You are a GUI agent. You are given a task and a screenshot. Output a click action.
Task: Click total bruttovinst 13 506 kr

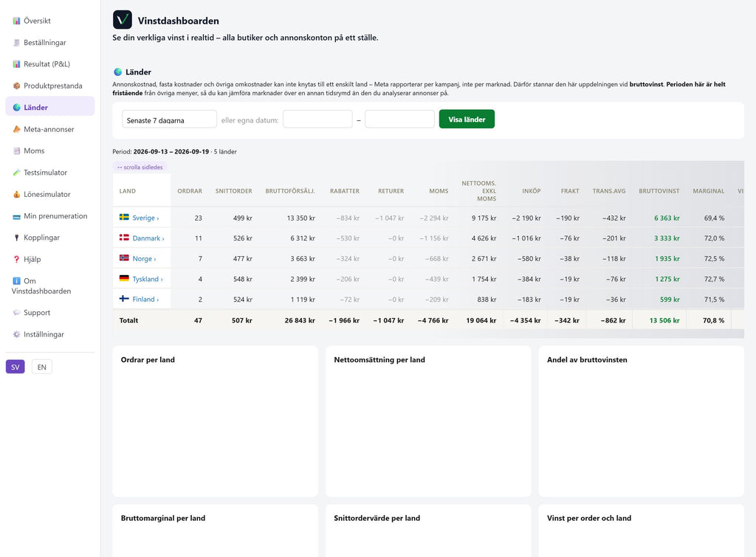coord(664,320)
